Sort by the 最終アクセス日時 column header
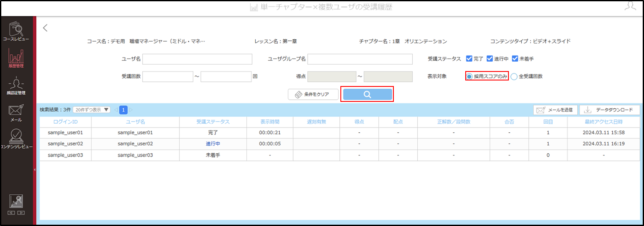 point(603,122)
